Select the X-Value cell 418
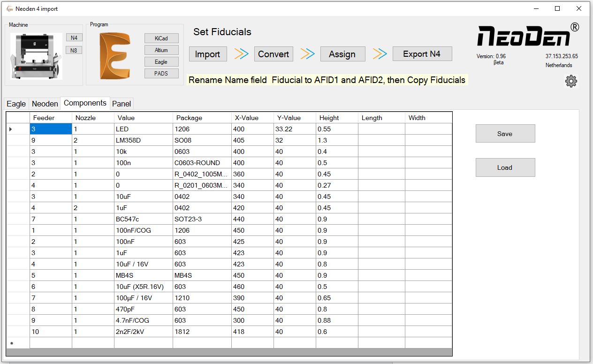Viewport: 593px width, 364px height. (252, 332)
